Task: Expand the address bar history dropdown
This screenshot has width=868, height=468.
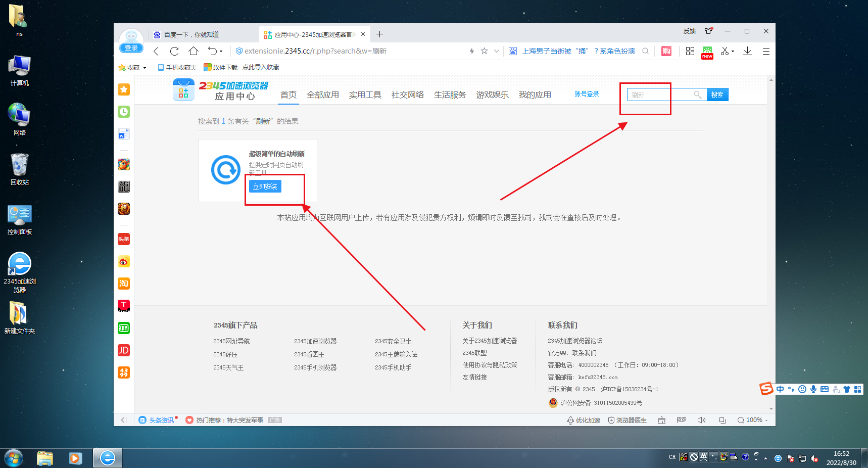Action: pos(497,51)
